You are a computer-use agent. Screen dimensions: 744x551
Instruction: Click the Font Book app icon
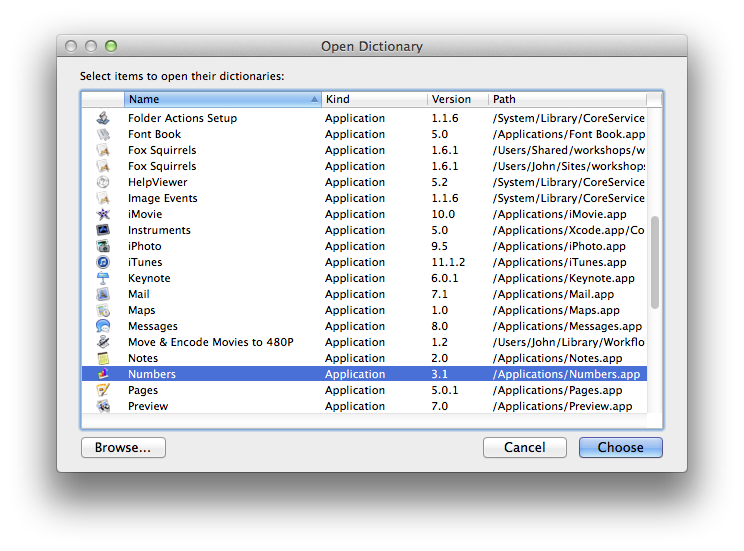point(103,134)
